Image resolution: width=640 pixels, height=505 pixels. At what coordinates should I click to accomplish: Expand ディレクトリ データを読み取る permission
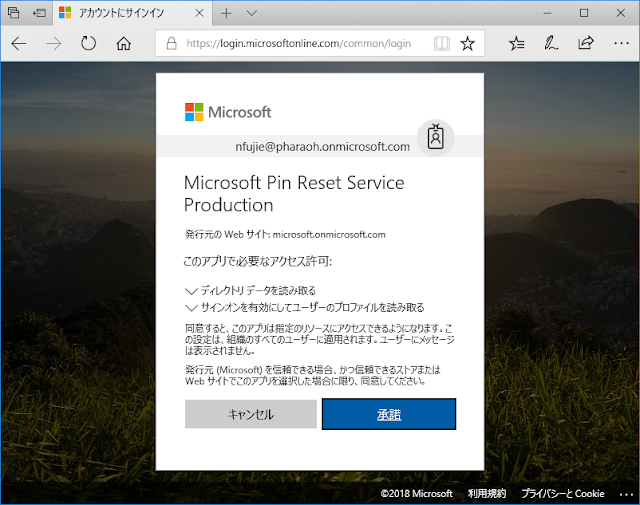pyautogui.click(x=250, y=291)
